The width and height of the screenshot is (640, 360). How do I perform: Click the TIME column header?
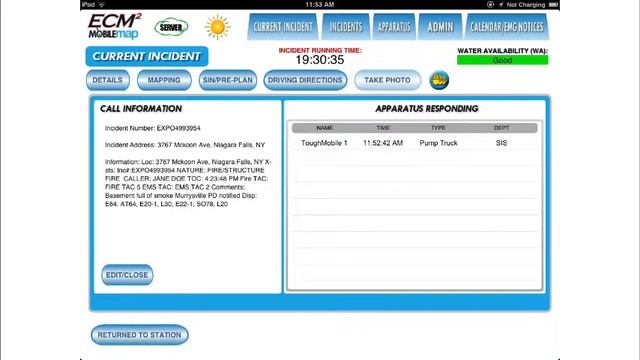pos(383,128)
